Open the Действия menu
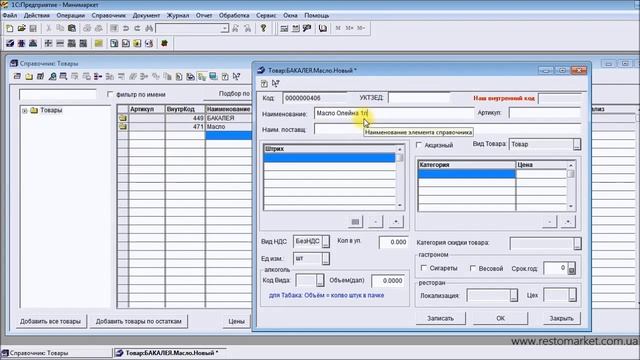This screenshot has height=360, width=640. click(37, 15)
